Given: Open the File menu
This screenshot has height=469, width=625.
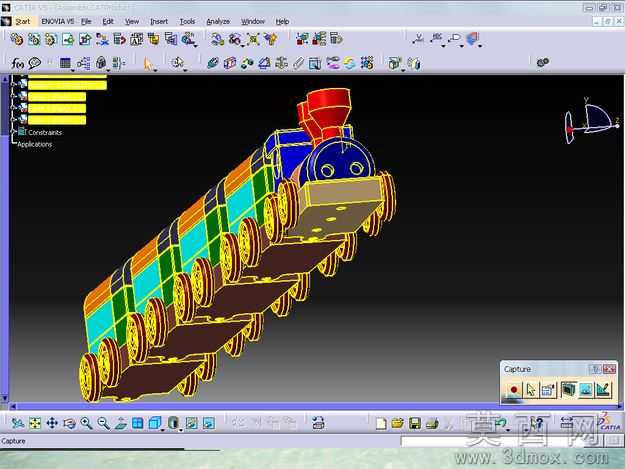Looking at the screenshot, I should (x=86, y=22).
